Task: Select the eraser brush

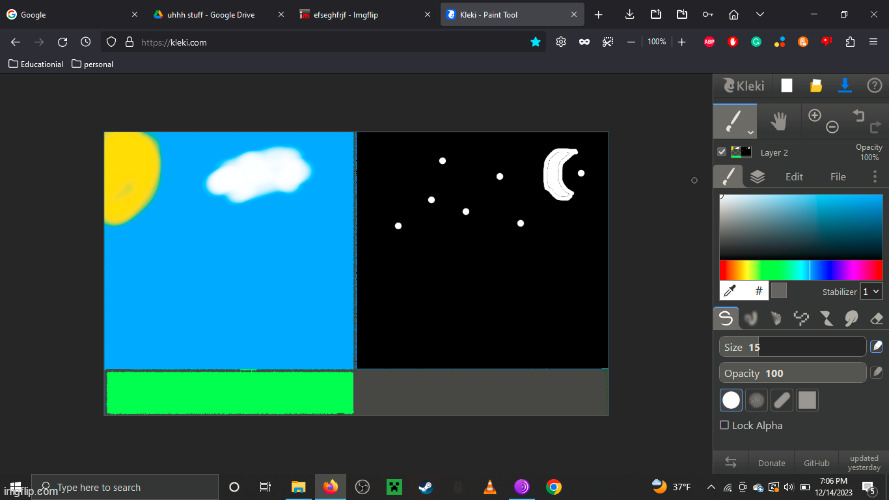Action: point(876,318)
